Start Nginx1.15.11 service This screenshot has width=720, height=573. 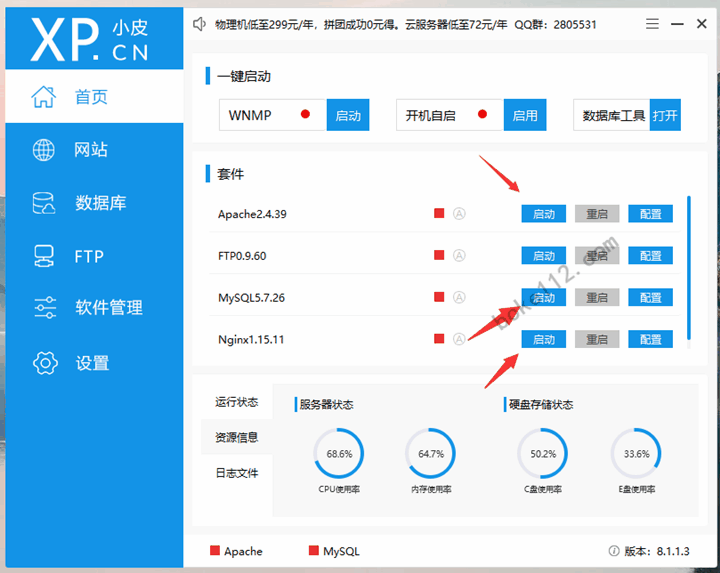[544, 339]
